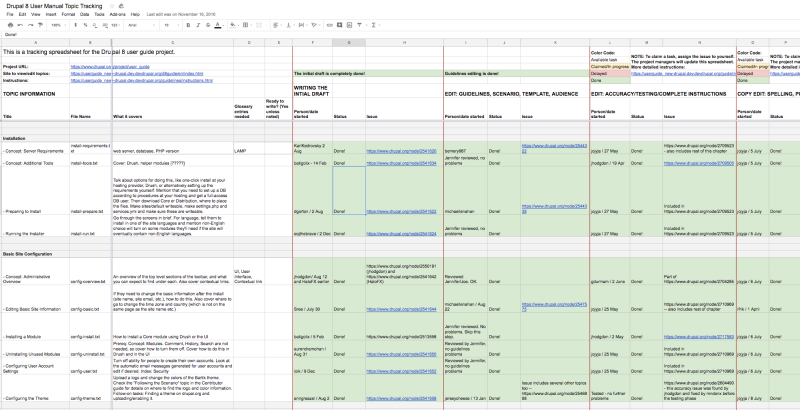Select the 'install-tools.txt' file name cell
The image size is (800, 410).
tap(90, 161)
